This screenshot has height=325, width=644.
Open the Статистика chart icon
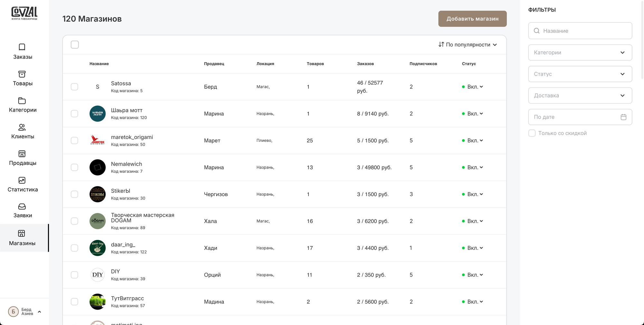pyautogui.click(x=22, y=180)
